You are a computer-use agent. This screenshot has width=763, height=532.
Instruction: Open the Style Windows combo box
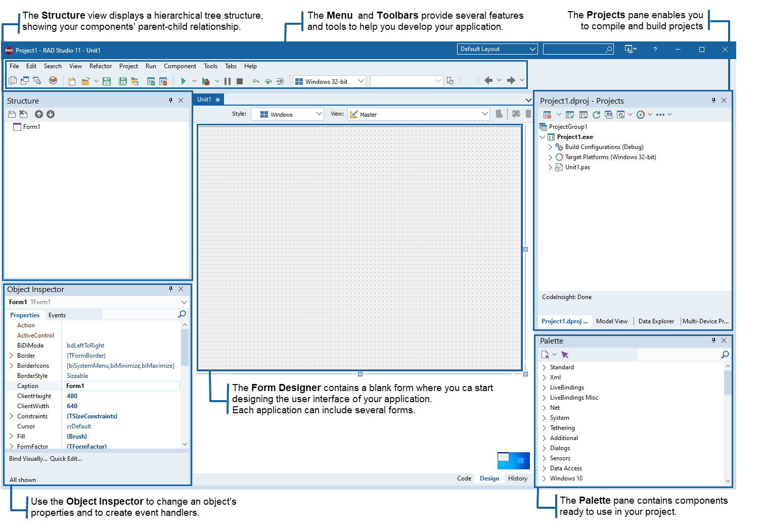(287, 114)
